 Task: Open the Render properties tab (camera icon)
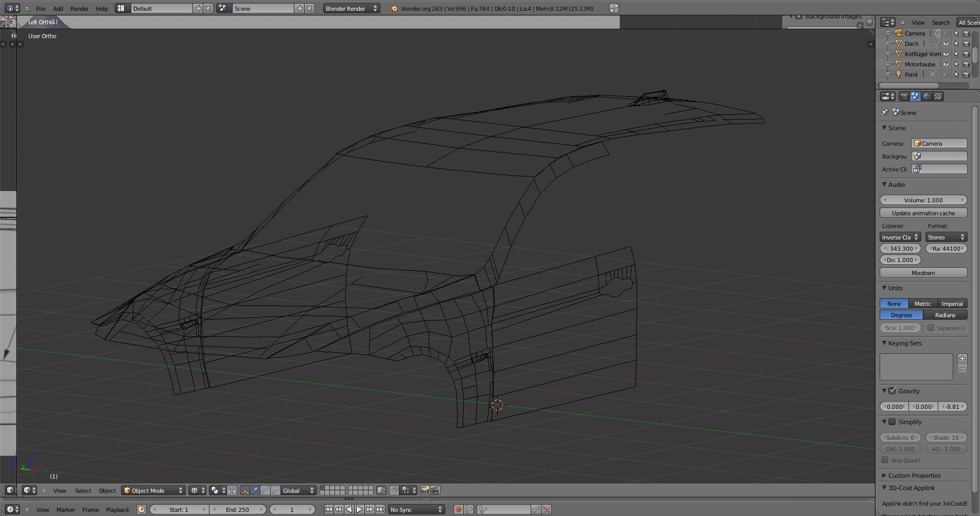pyautogui.click(x=904, y=96)
